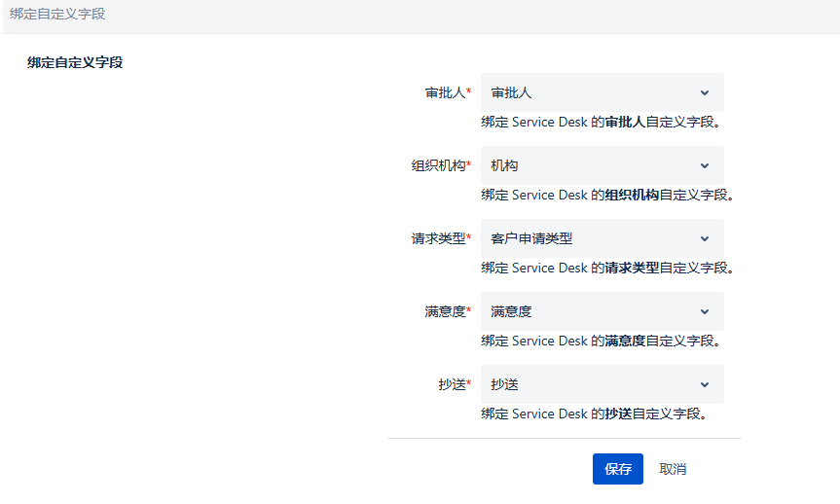The height and width of the screenshot is (504, 840).
Task: Click help text below the 抄送 dropdown
Action: pyautogui.click(x=593, y=414)
